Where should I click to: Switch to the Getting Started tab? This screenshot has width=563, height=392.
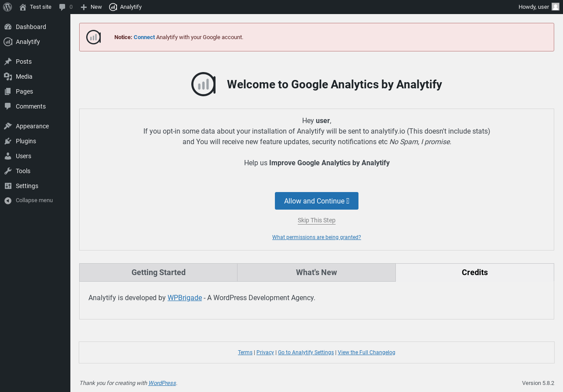point(158,272)
